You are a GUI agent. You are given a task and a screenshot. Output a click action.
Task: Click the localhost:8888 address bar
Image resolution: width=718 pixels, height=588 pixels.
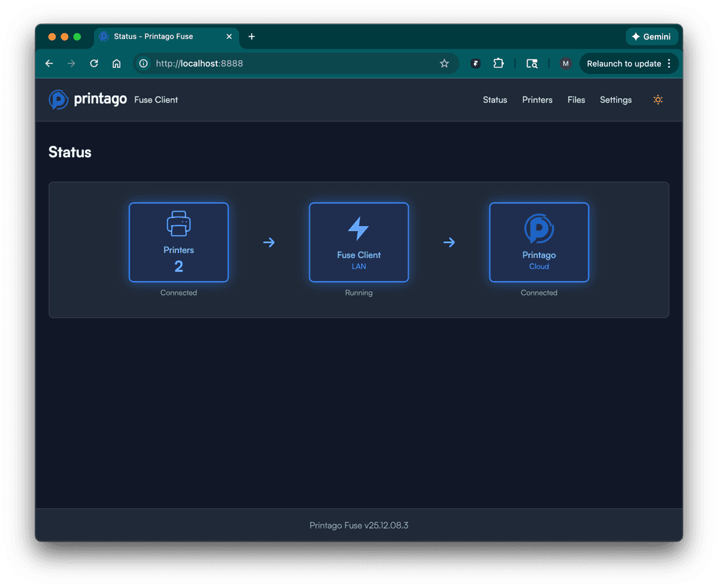coord(295,64)
